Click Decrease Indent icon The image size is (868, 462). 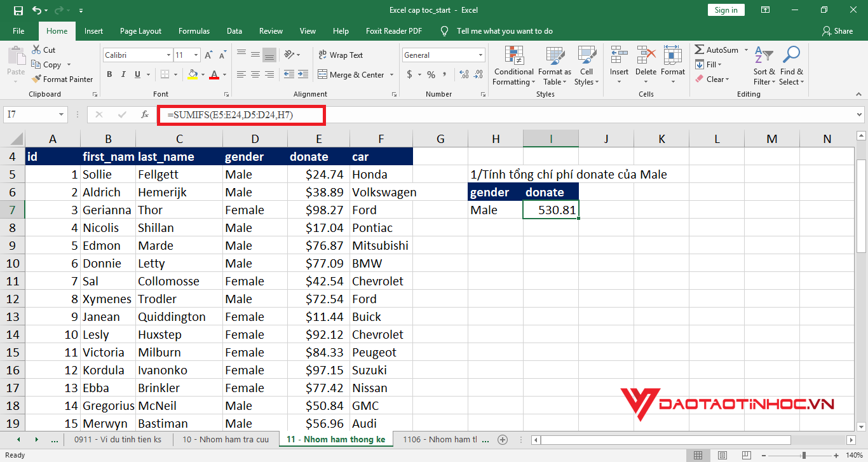(x=289, y=74)
